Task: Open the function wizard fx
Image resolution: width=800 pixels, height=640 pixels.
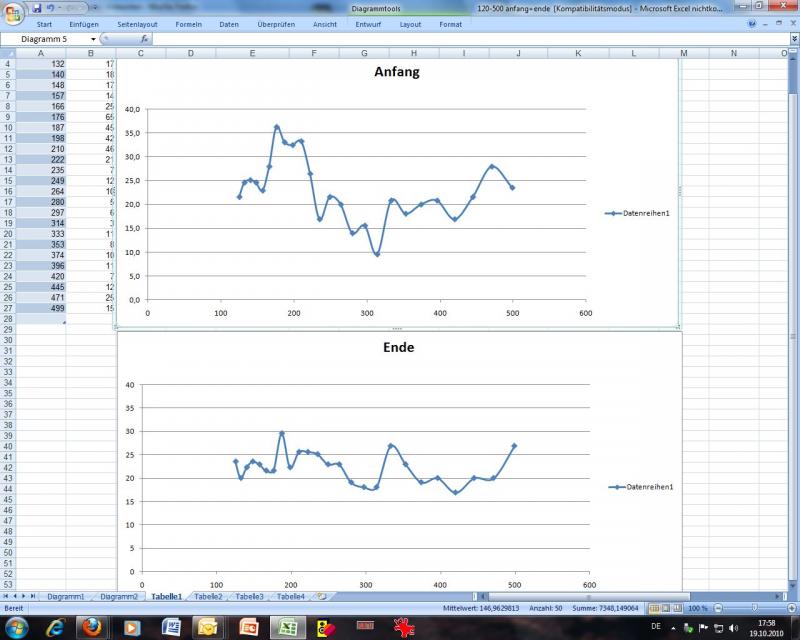Action: pos(144,39)
